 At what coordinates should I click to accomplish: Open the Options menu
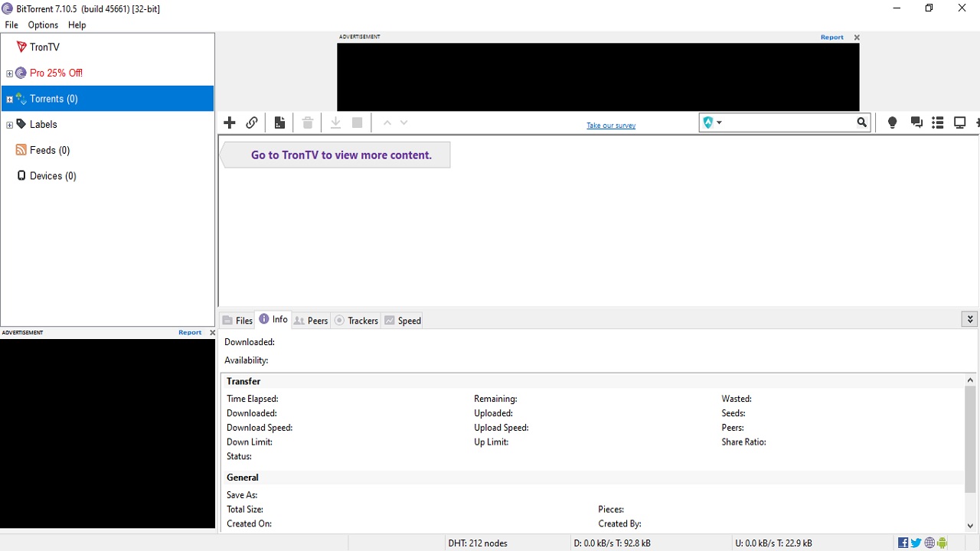[42, 24]
